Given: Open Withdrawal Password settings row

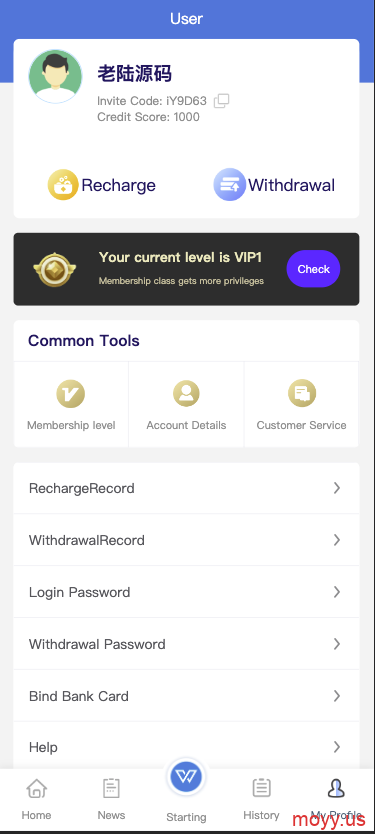Looking at the screenshot, I should tap(186, 644).
